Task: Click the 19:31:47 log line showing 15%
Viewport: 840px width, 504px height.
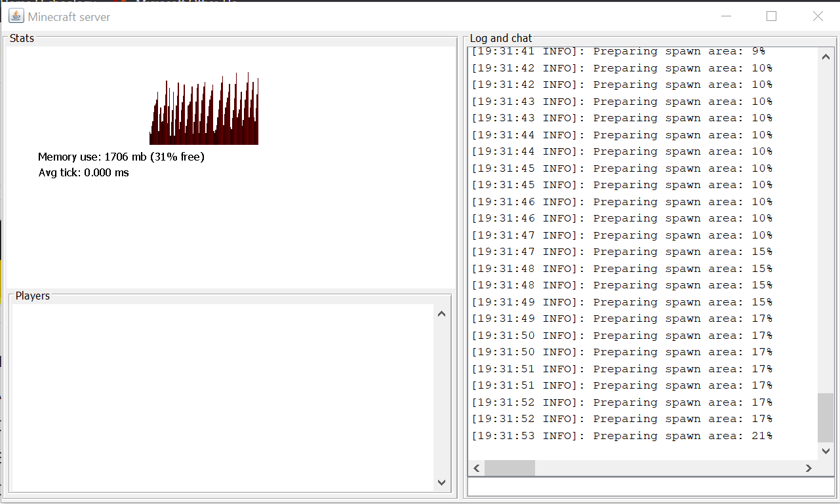Action: point(622,252)
